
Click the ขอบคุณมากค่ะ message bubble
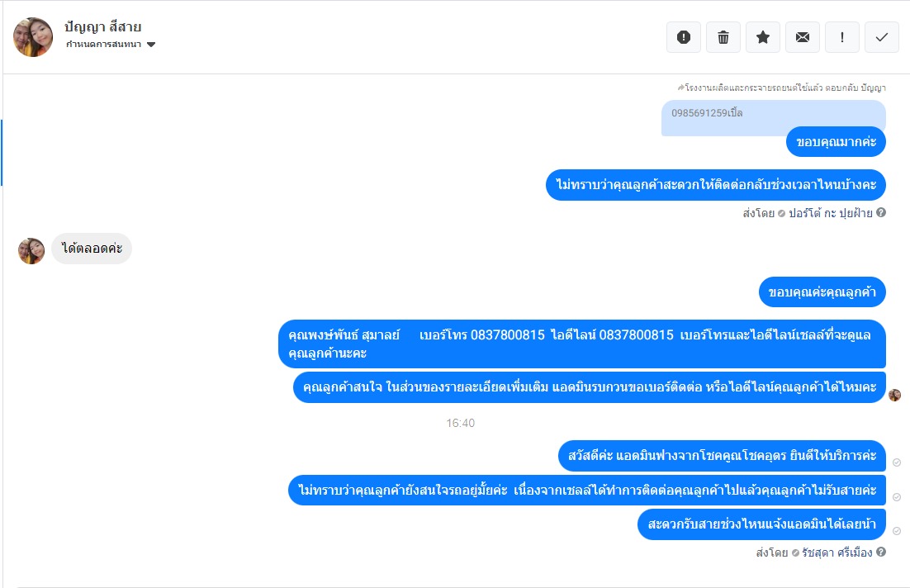tap(836, 142)
